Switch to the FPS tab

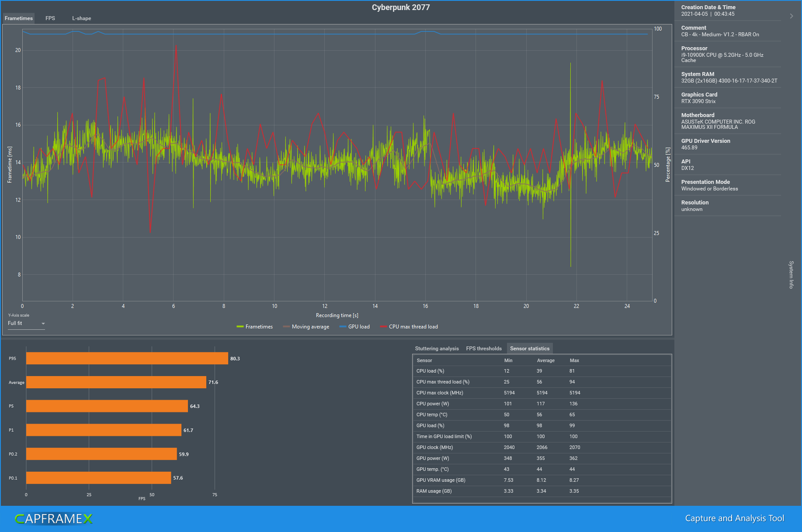coord(50,18)
